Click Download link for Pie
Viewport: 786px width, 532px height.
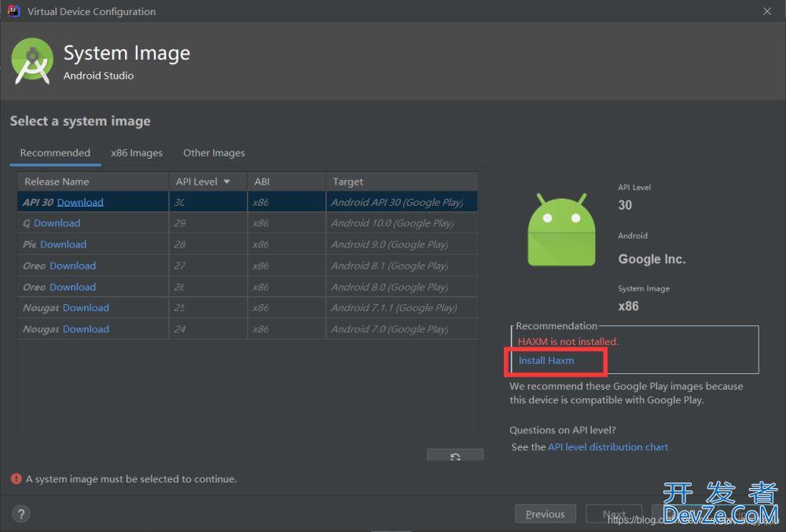tap(63, 244)
